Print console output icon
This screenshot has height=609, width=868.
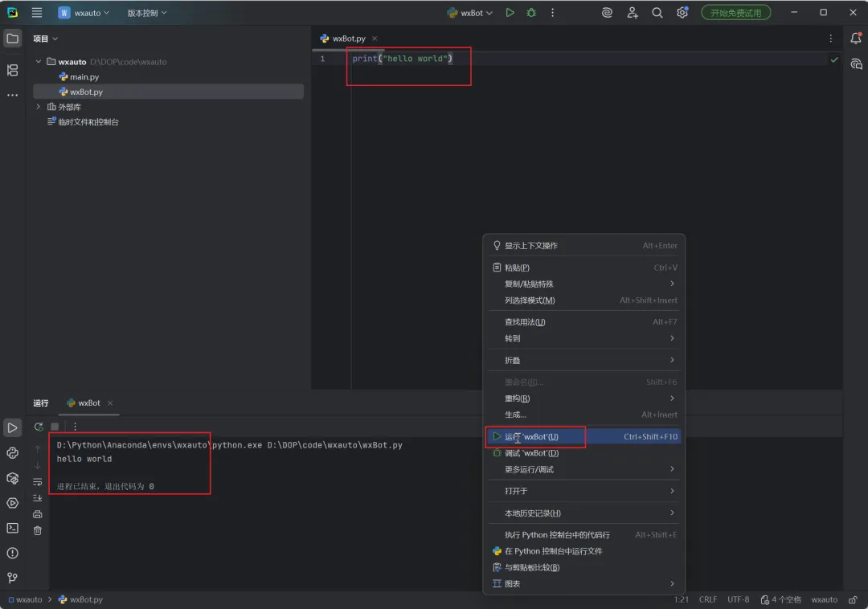coord(38,514)
